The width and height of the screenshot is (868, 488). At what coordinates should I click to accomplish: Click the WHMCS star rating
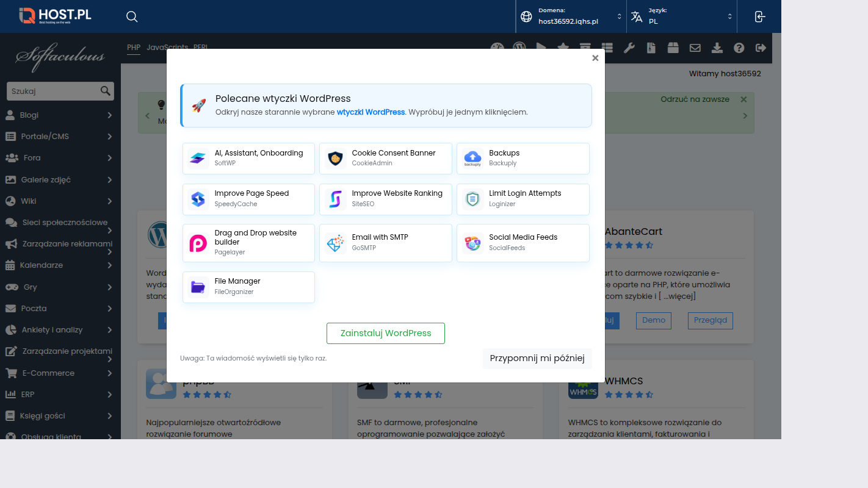pos(629,395)
